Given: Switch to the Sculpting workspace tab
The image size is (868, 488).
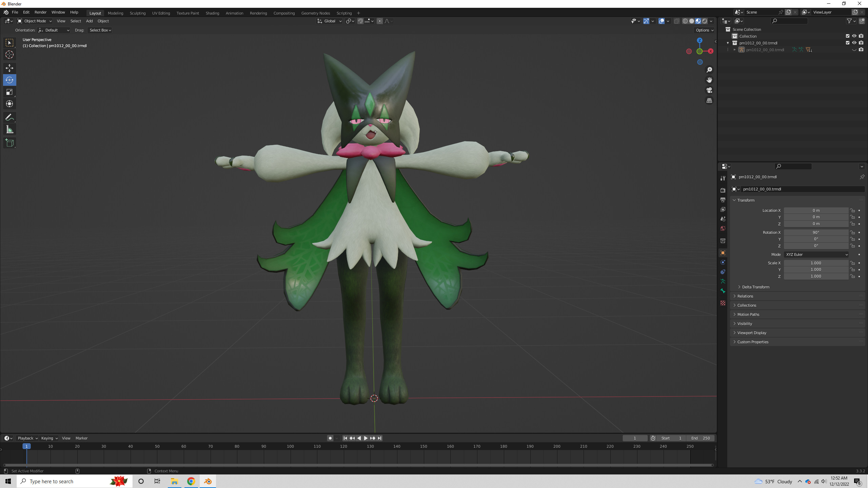Looking at the screenshot, I should point(138,13).
